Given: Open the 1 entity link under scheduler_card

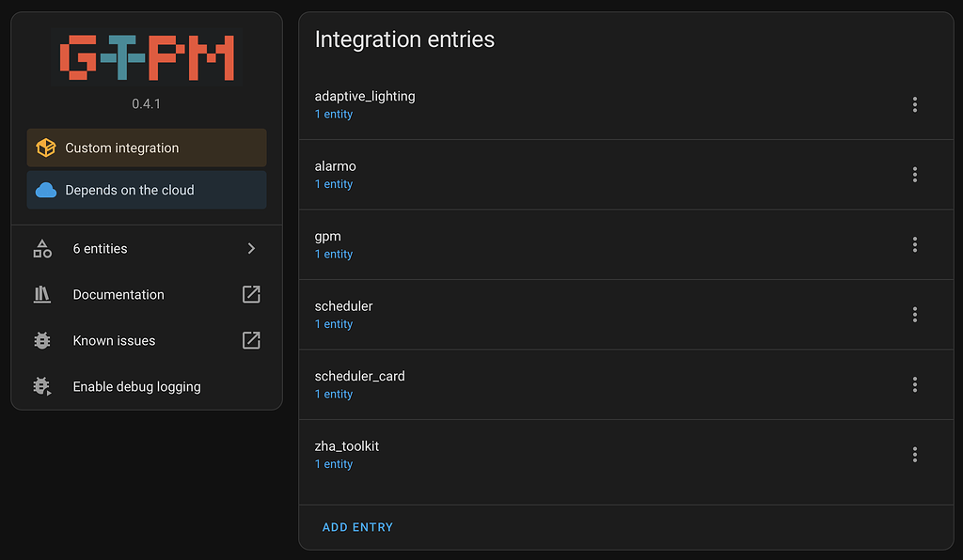Looking at the screenshot, I should 333,394.
